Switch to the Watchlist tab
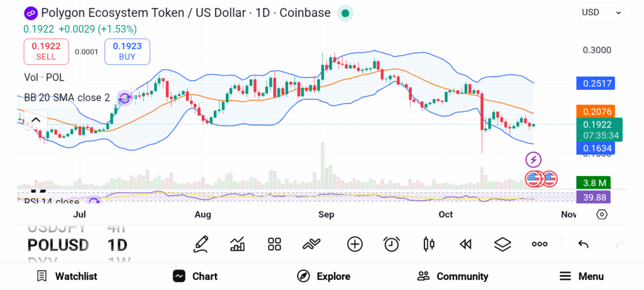644x290 pixels. point(67,276)
